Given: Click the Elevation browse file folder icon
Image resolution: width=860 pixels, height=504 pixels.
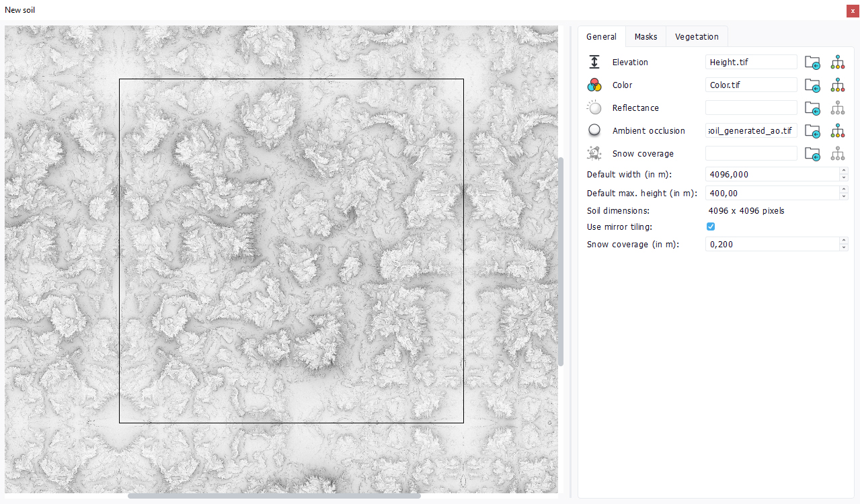Looking at the screenshot, I should coord(812,62).
